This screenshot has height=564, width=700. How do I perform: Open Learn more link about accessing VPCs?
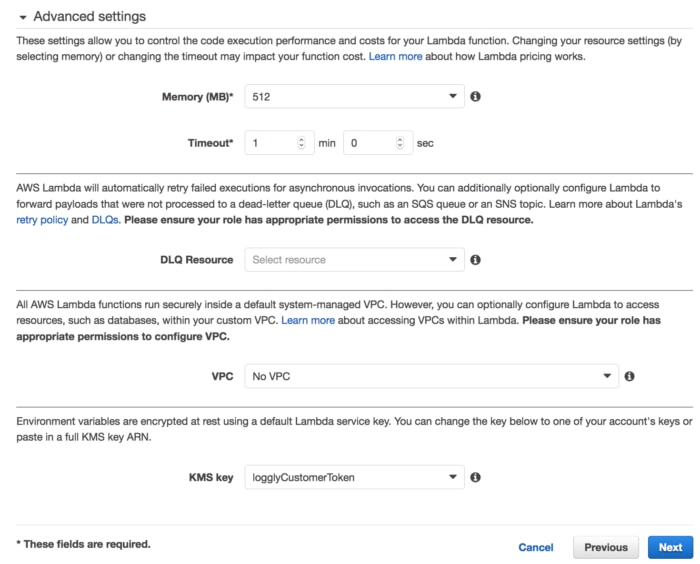tap(308, 320)
